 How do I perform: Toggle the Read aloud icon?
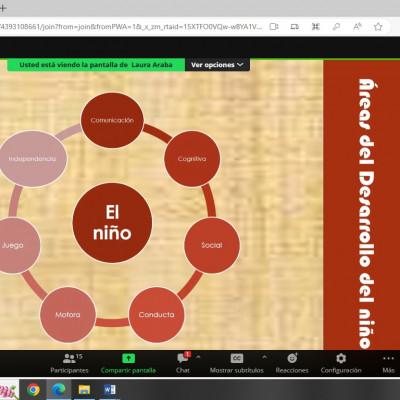pyautogui.click(x=357, y=27)
